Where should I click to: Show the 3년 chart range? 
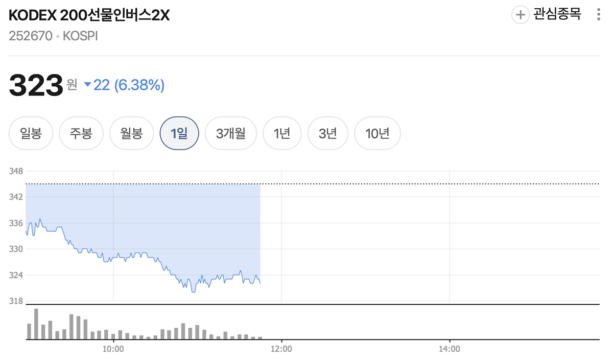(327, 134)
